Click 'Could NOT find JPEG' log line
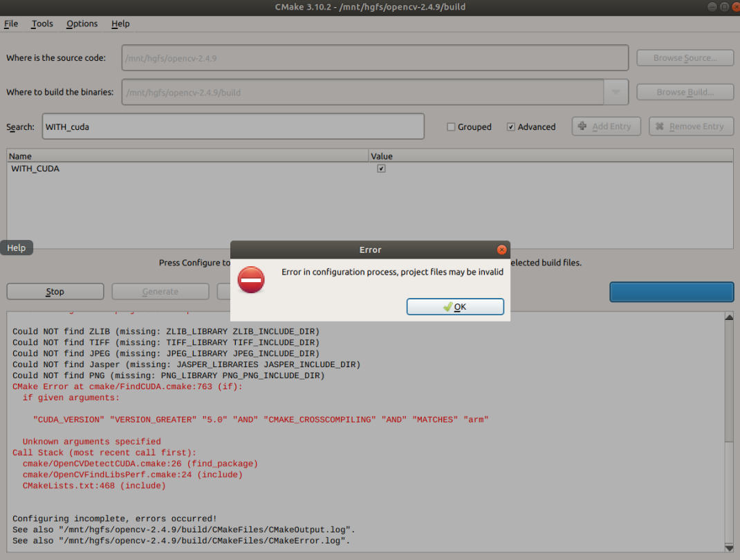 (x=166, y=353)
